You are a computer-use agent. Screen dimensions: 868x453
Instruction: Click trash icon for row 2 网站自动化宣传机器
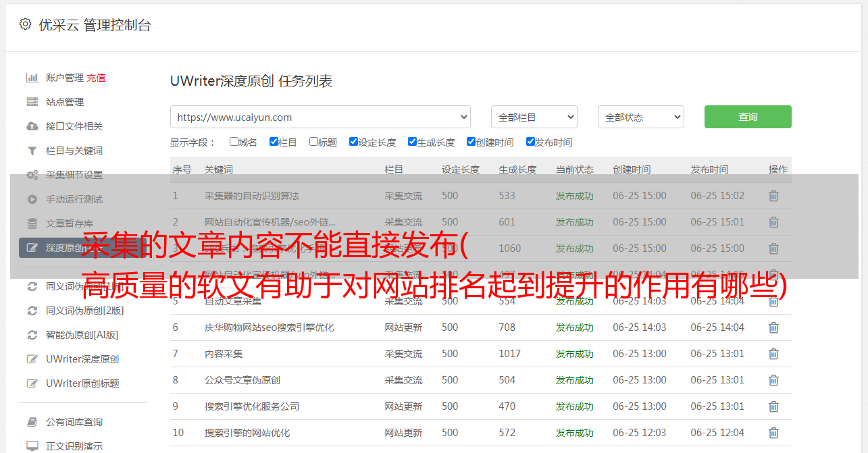point(773,222)
